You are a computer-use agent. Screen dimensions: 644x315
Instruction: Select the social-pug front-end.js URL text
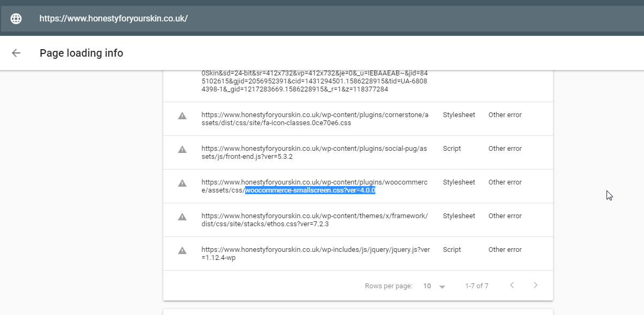(x=314, y=152)
